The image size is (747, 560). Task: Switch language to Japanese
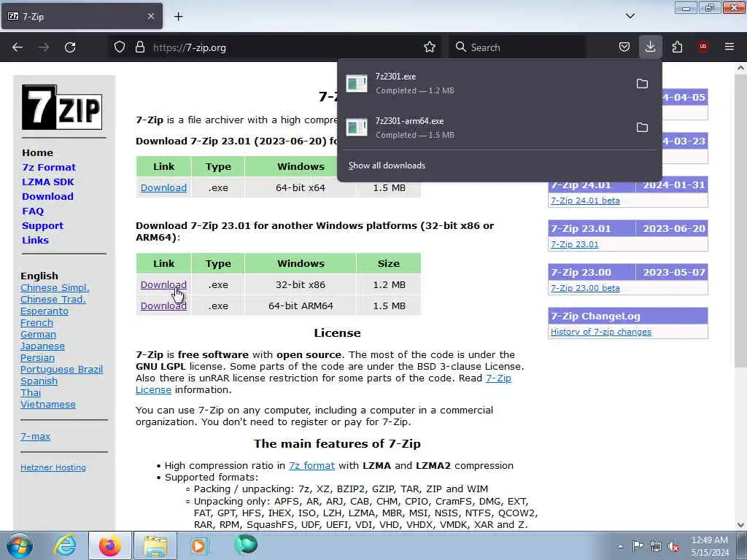(x=42, y=346)
